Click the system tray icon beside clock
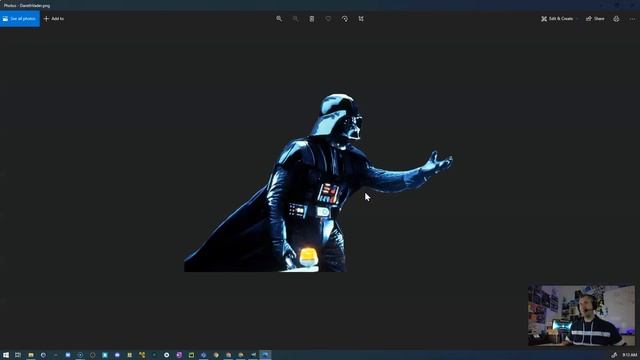Screen dimensions: 640x360 tap(614, 355)
